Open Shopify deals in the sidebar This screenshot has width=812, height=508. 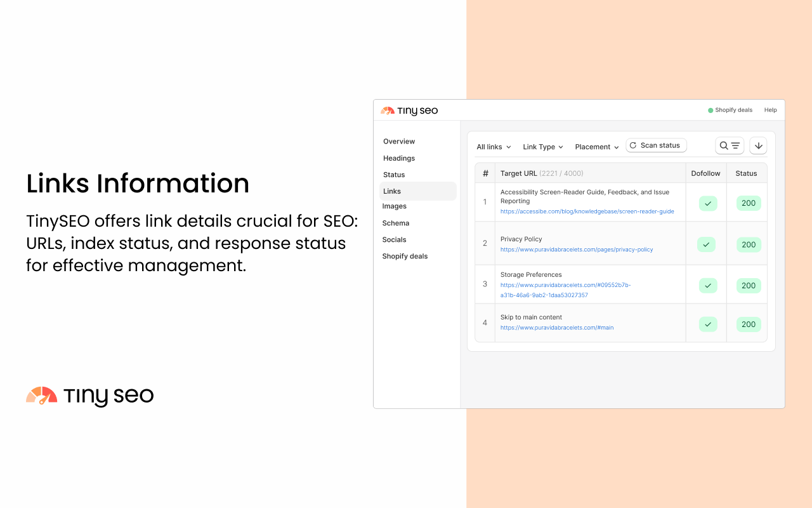[x=405, y=256]
